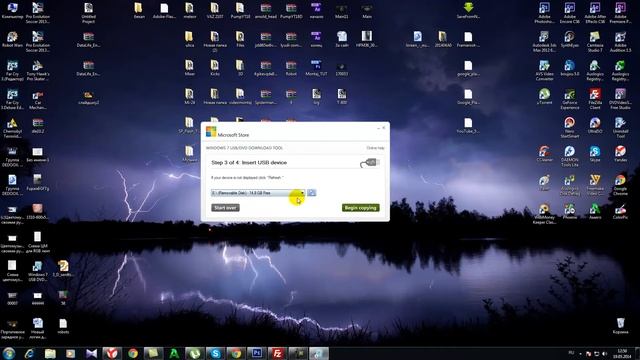640x360 pixels.
Task: Select the UltraISO desktop shortcut
Action: 595,126
